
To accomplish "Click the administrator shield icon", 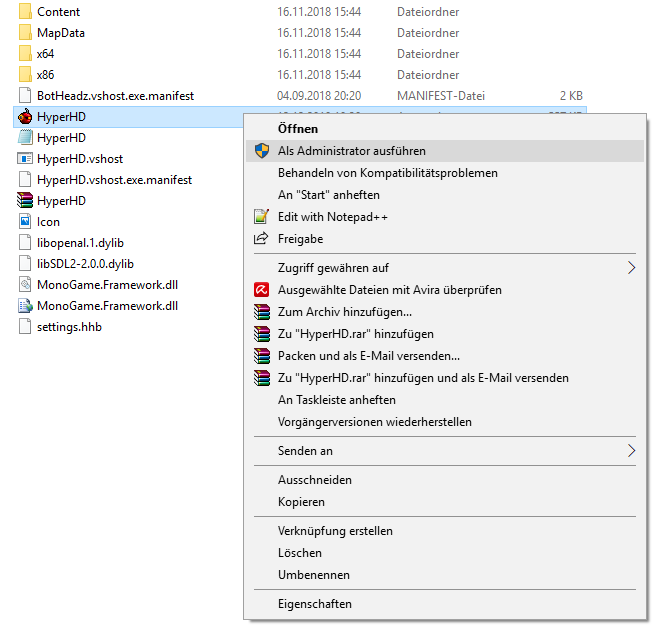I will pyautogui.click(x=262, y=151).
